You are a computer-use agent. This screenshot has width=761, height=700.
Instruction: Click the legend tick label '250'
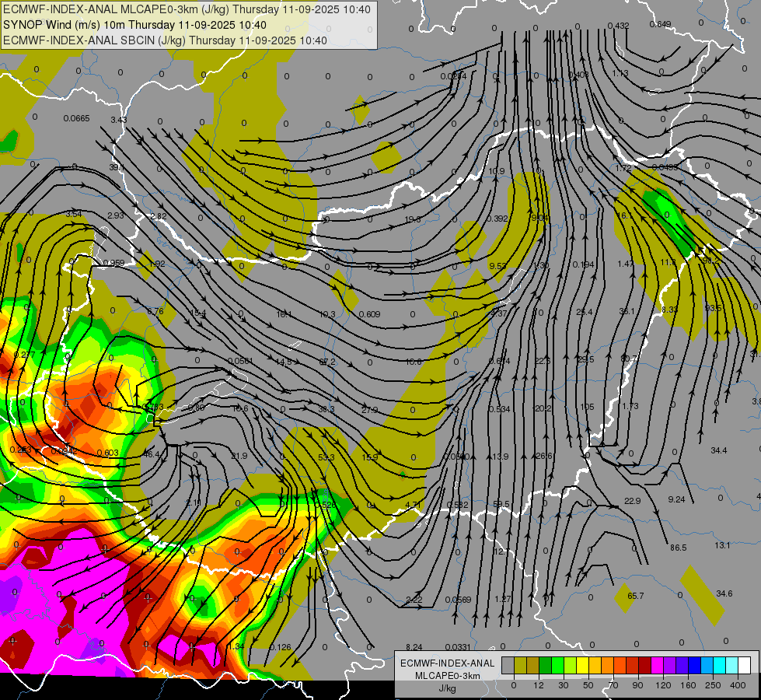point(713,685)
